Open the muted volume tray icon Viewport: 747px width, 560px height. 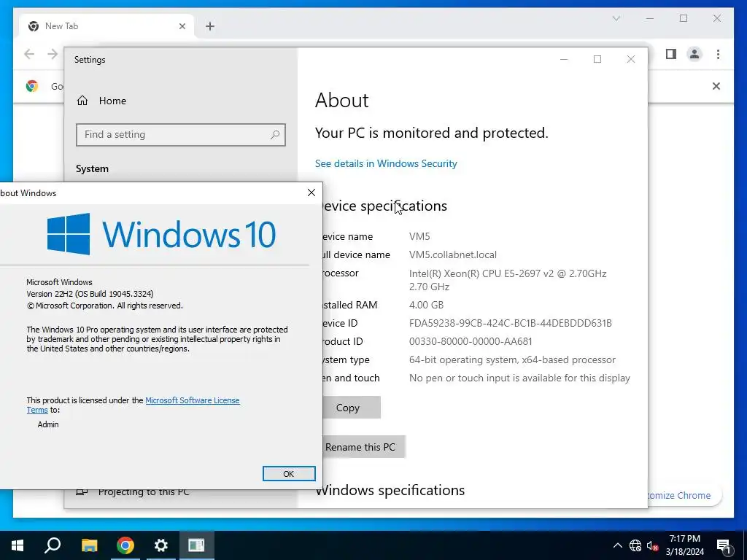click(x=653, y=545)
